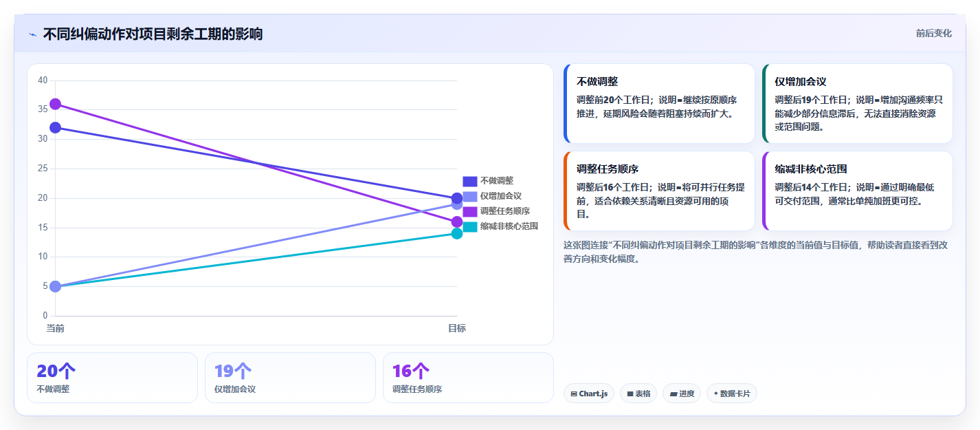
Task: Click the 缩减非核心范围 legend label
Action: (509, 226)
